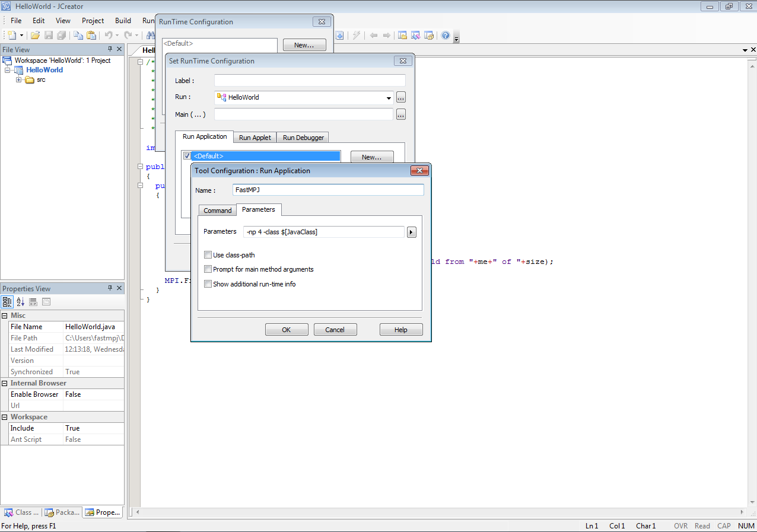Click the Parameters macro arrow button

pos(412,232)
